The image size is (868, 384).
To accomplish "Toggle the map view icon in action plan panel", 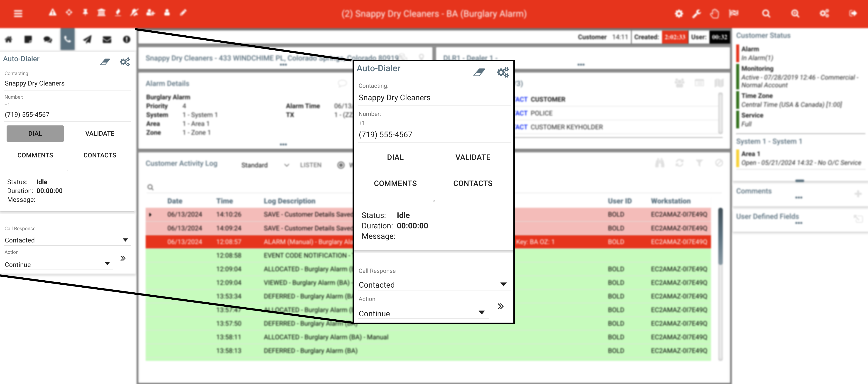I will click(719, 83).
